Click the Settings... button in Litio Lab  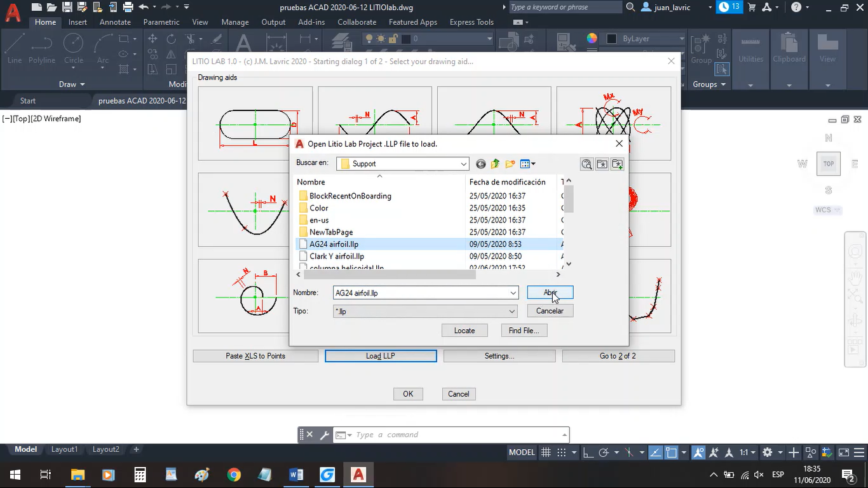coord(499,356)
